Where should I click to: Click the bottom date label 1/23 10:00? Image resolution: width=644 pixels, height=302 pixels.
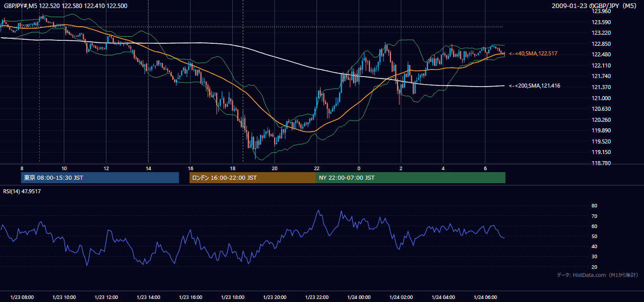(x=64, y=297)
